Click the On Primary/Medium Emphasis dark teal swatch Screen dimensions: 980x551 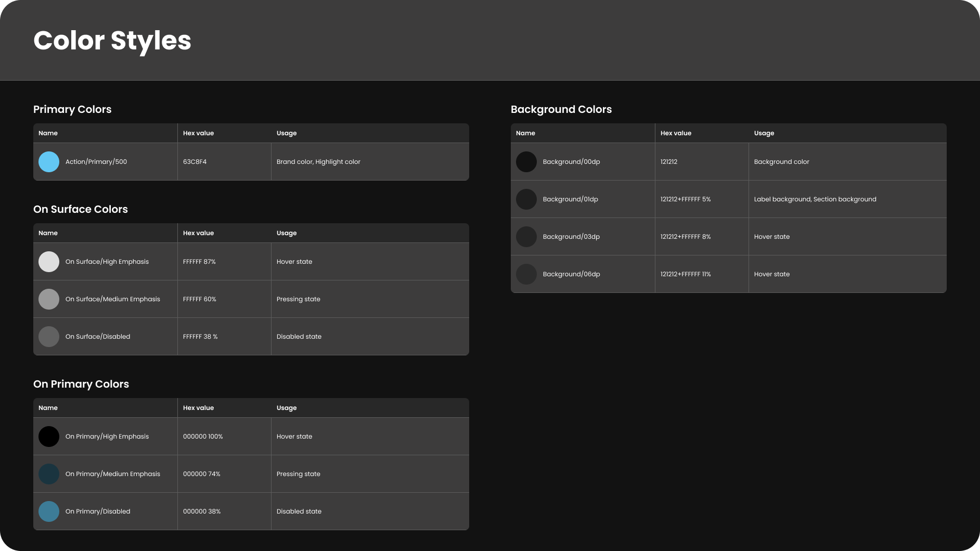tap(49, 474)
